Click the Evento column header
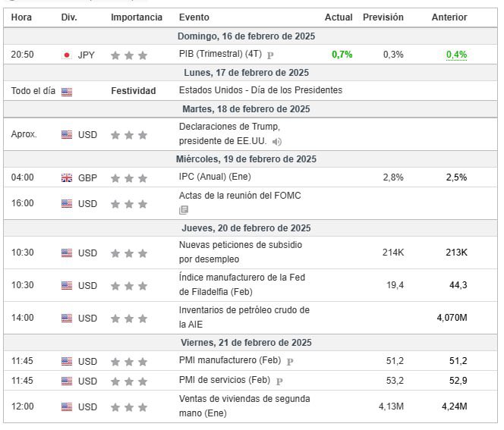 [x=194, y=17]
